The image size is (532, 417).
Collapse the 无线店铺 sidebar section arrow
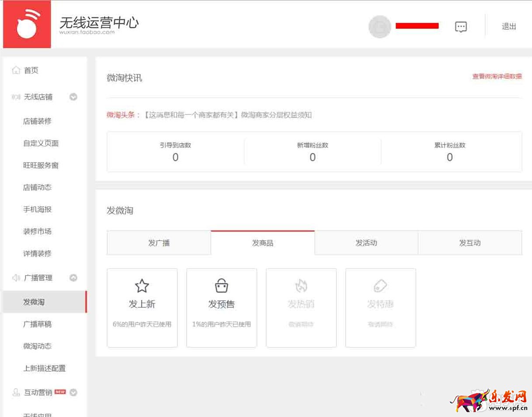73,97
